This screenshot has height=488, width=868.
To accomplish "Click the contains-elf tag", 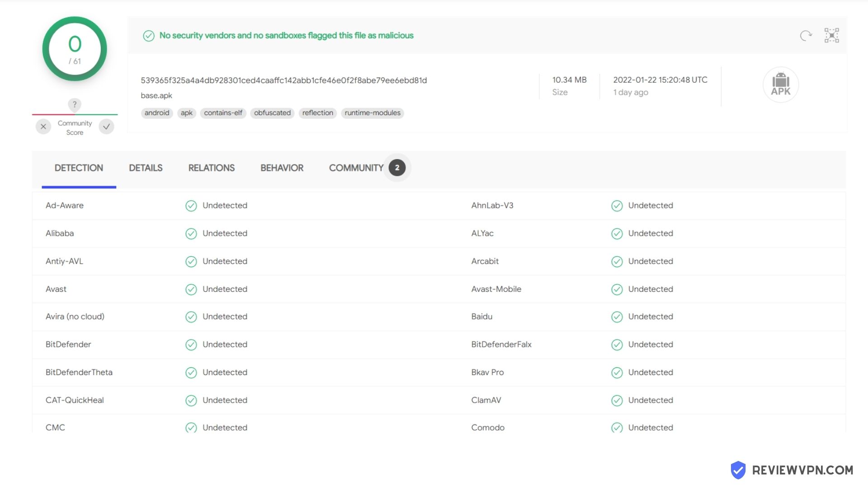I will point(223,113).
